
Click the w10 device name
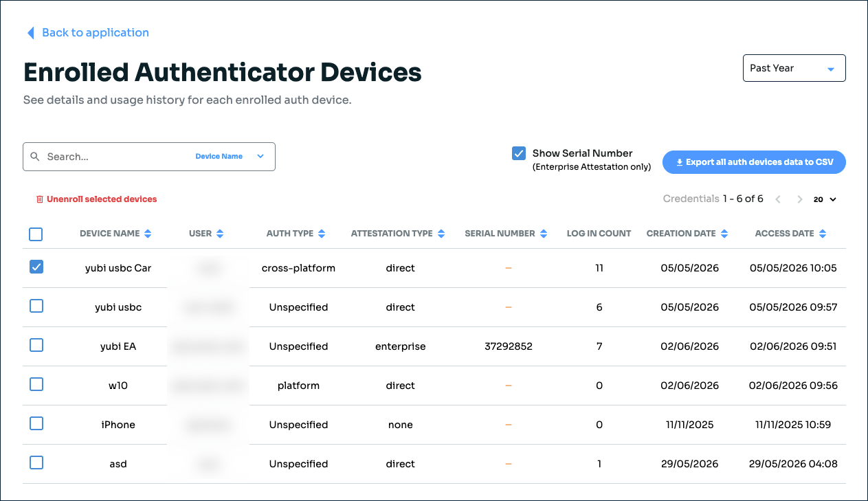tap(118, 386)
